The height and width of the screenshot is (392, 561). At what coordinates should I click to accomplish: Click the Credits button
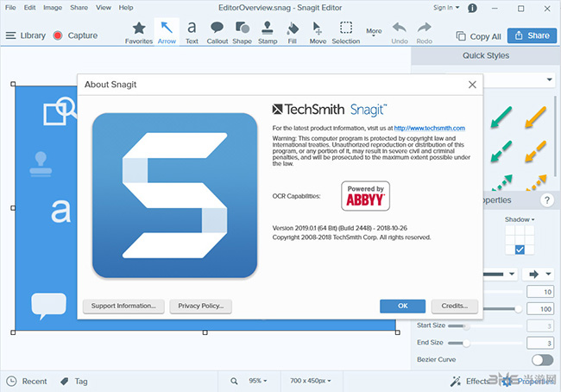coord(454,306)
